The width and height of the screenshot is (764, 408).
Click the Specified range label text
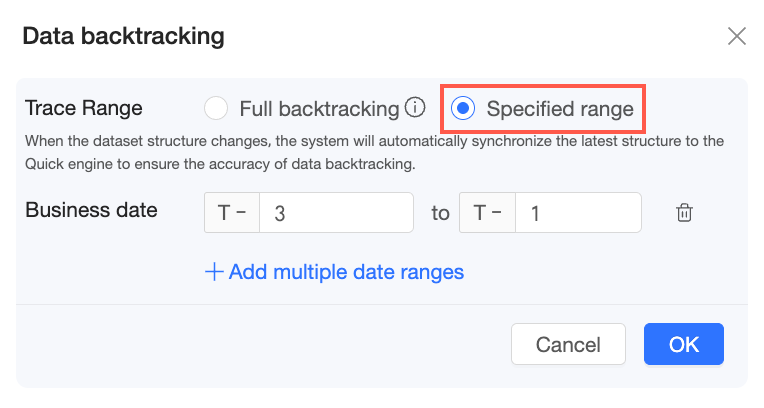pos(560,108)
